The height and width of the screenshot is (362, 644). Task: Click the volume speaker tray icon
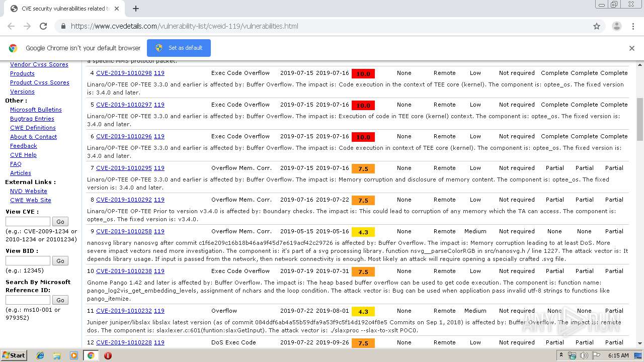point(584,355)
